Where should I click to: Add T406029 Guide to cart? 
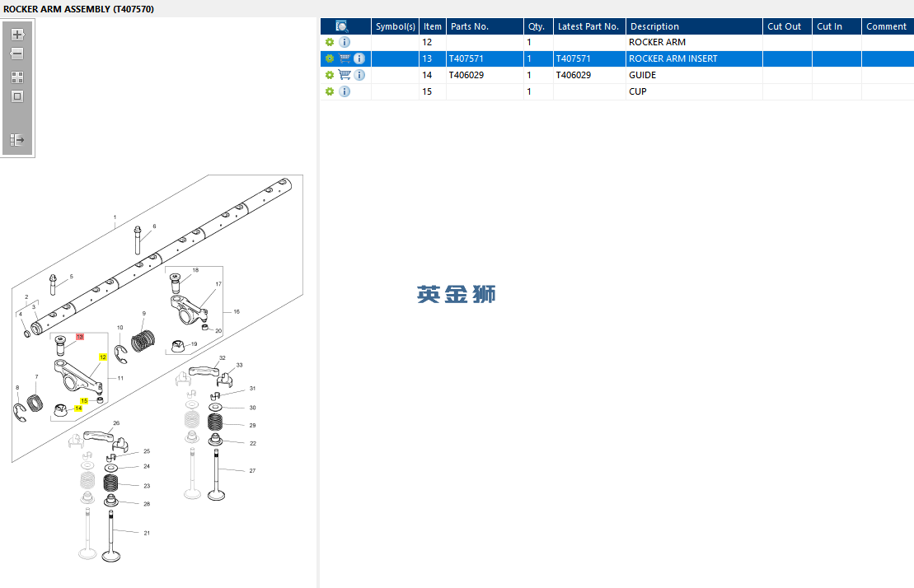click(345, 75)
